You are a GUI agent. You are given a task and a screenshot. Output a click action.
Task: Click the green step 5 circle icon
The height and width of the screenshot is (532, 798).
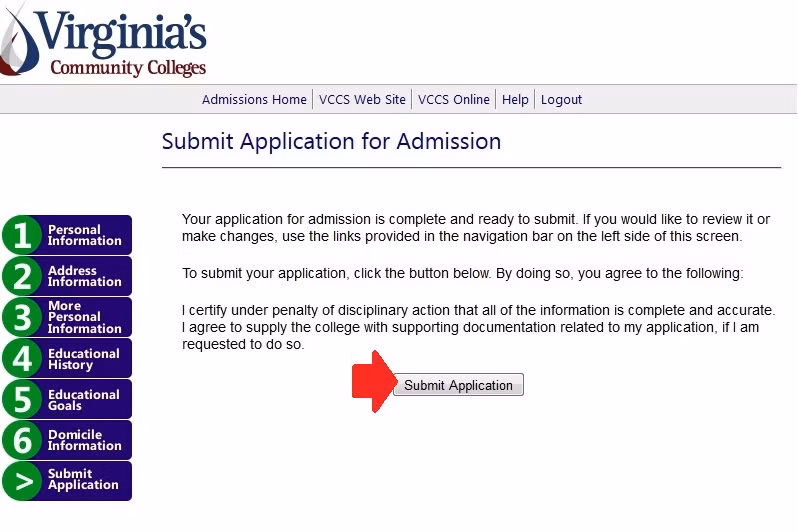pos(20,400)
